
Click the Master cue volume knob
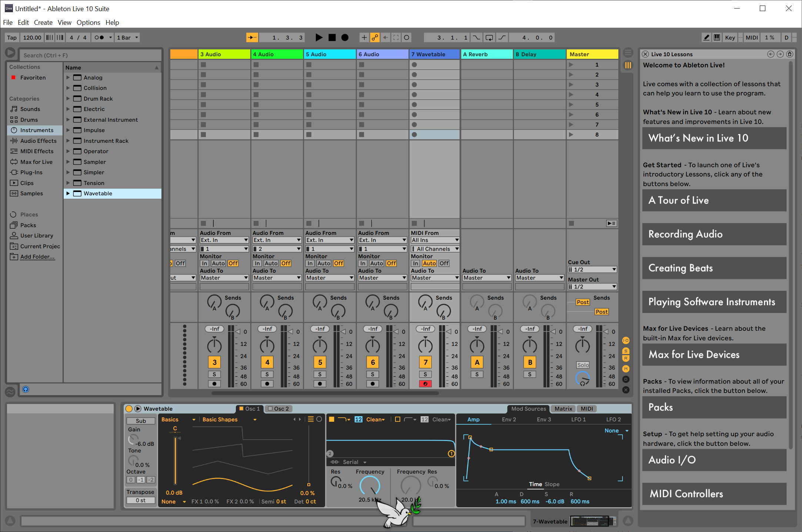pos(582,379)
